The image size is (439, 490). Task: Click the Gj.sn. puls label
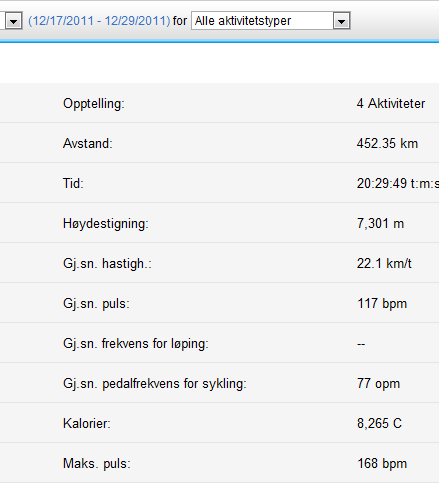click(96, 304)
